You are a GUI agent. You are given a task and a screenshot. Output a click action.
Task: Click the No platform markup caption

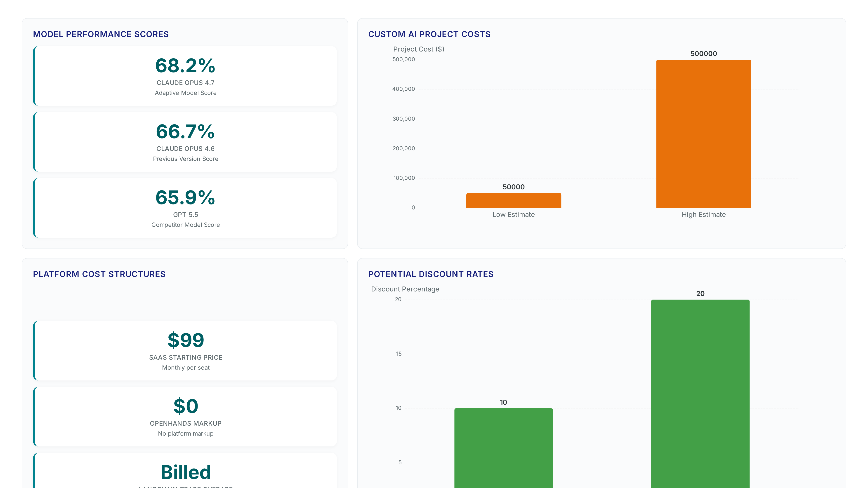click(x=186, y=434)
